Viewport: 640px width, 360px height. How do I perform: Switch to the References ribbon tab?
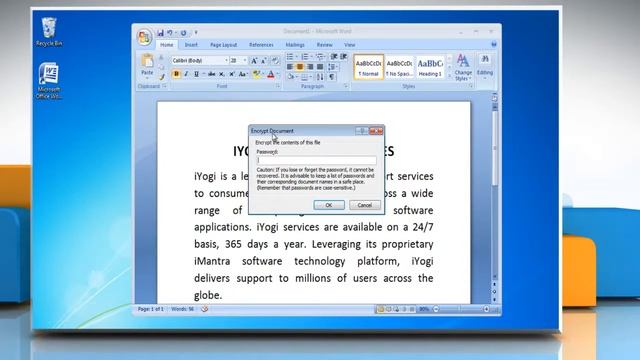[x=261, y=45]
